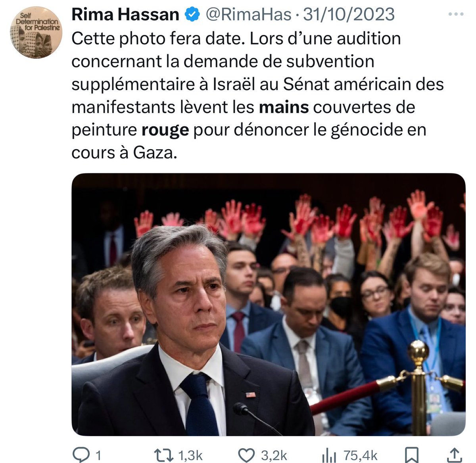Visit the @RimaHas handle

(x=248, y=15)
